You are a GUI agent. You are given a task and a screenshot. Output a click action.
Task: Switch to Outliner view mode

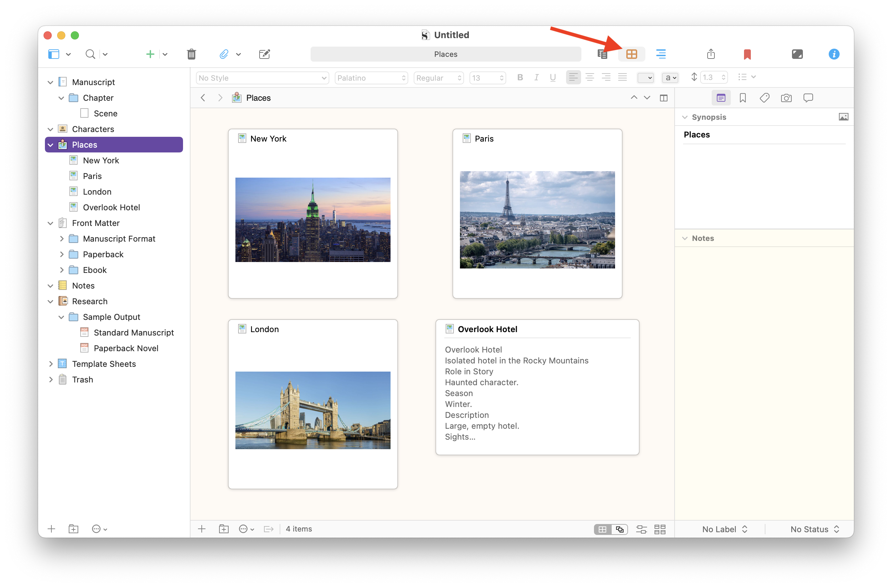661,54
